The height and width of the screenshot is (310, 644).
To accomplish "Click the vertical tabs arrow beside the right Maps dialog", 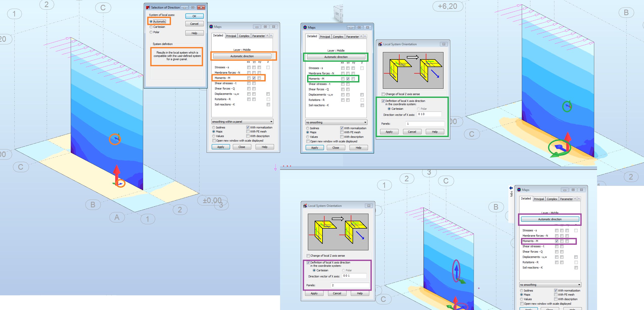I will coord(511,188).
